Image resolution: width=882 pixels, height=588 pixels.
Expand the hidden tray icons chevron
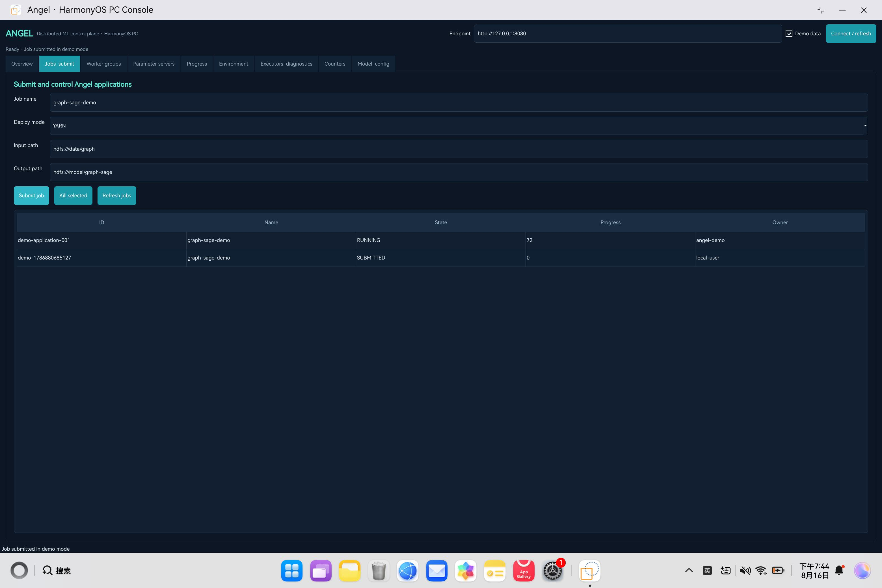[x=689, y=571]
